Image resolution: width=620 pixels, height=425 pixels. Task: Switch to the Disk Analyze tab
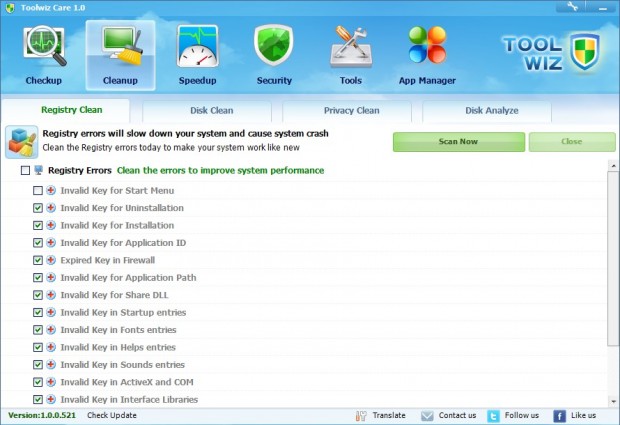487,111
